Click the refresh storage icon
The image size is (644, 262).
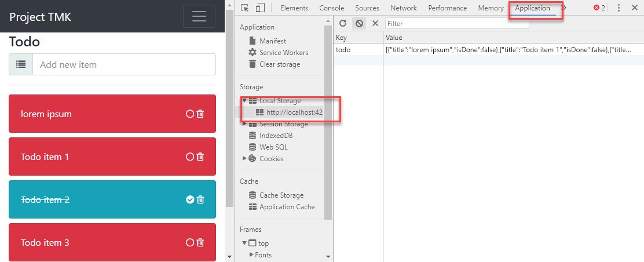tap(343, 23)
